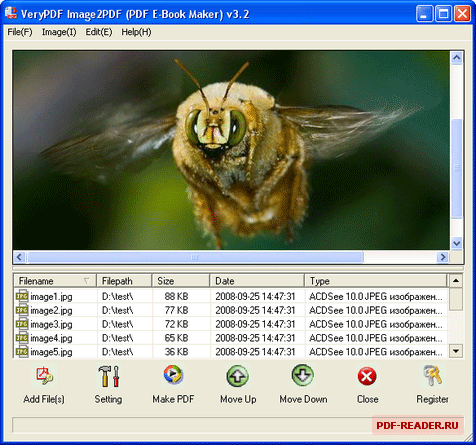Click the Move Up arrow icon
This screenshot has height=445, width=476.
point(237,376)
